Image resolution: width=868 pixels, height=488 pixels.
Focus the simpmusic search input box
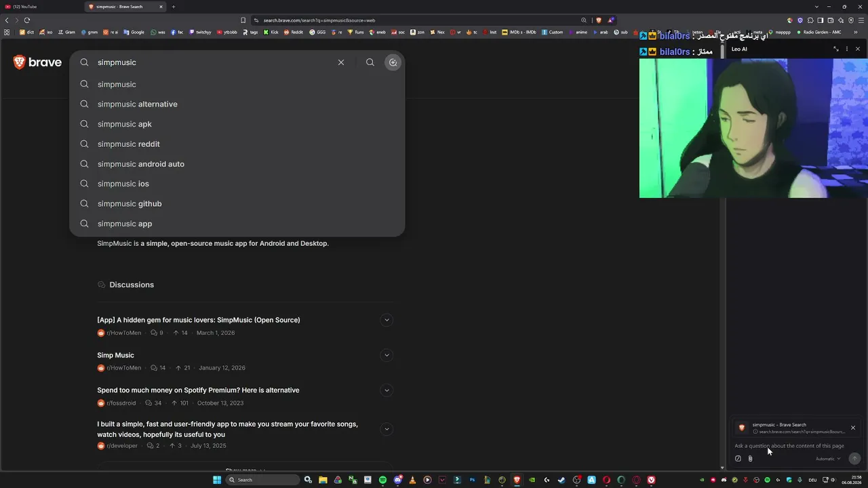tap(214, 62)
